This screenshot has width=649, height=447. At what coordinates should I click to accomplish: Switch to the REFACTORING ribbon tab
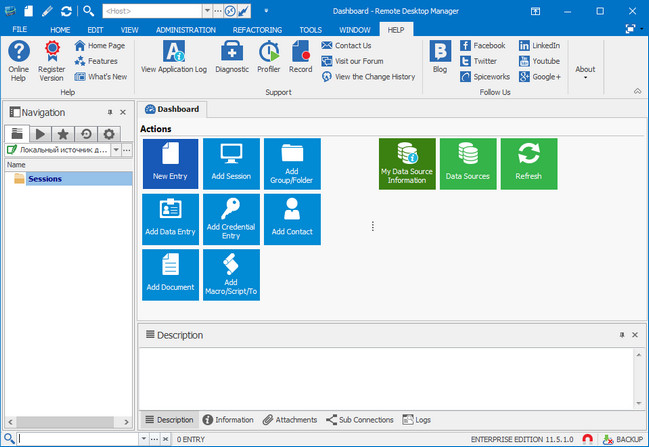point(257,30)
